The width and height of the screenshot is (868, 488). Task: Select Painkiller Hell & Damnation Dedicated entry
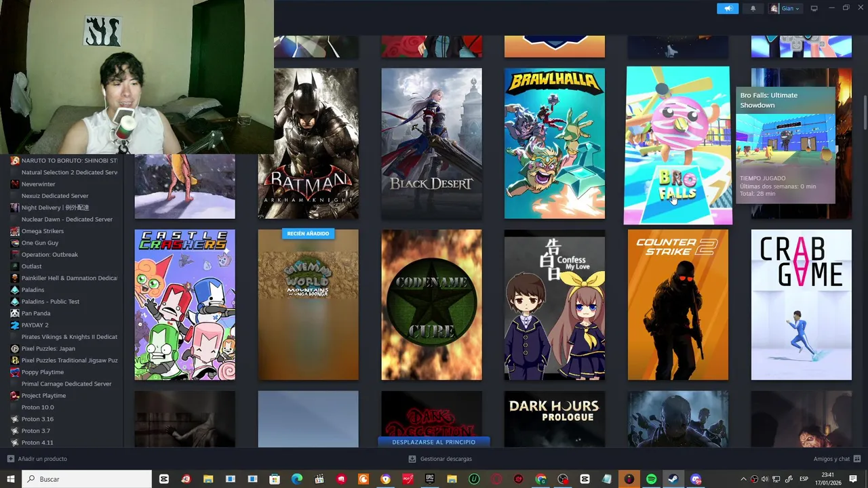[69, 278]
